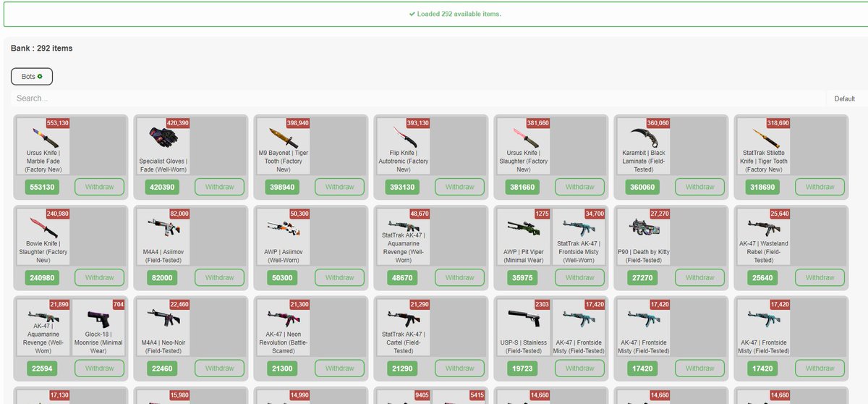
Task: Select StatTrak AK-47 Frontside Misty Well-Worn
Action: [x=579, y=237]
